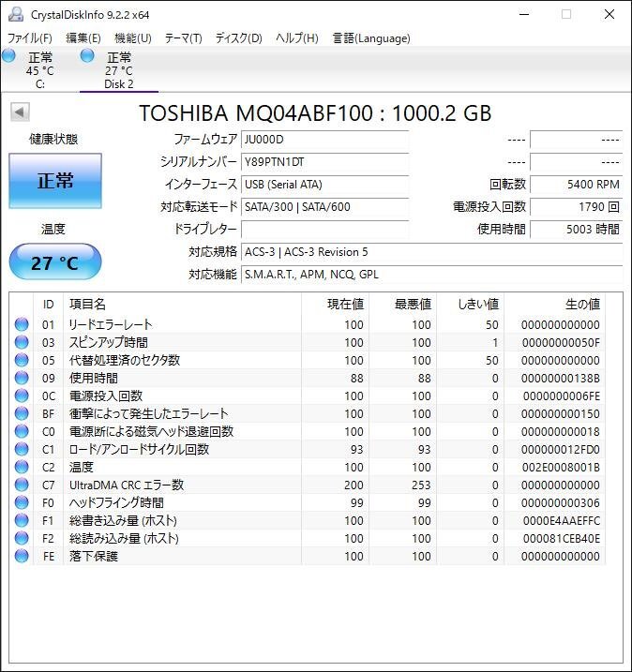Image resolution: width=632 pixels, height=672 pixels.
Task: Select the 落下保護 attribute name
Action: coord(94,556)
